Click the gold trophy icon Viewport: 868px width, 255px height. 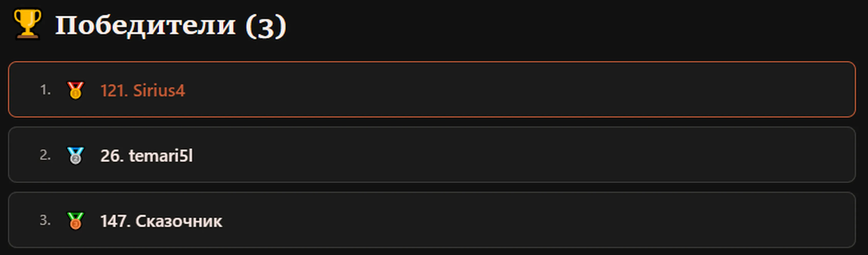click(x=27, y=24)
